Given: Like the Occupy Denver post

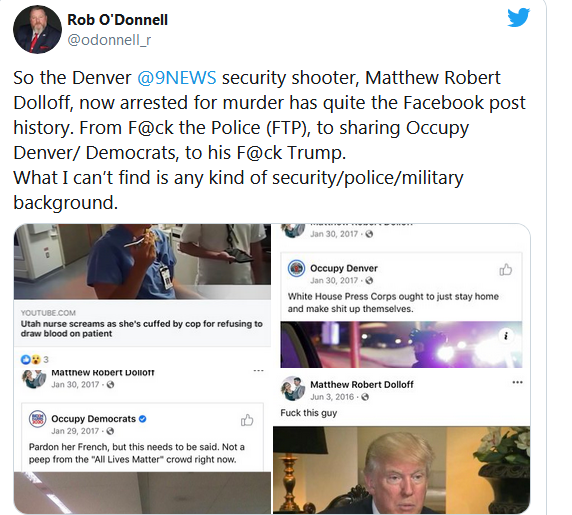Looking at the screenshot, I should [x=506, y=270].
